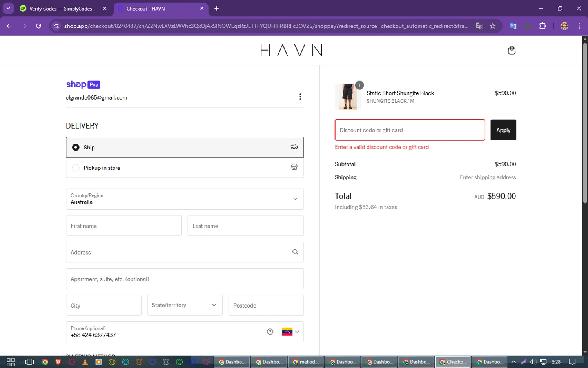Open the green Opera taskbar icon
Viewport: 588px width, 368px height.
click(180, 362)
